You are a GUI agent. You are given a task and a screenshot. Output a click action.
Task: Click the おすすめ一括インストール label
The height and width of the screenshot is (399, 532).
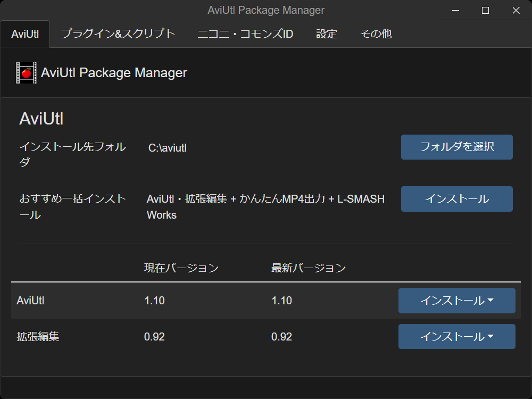point(72,206)
